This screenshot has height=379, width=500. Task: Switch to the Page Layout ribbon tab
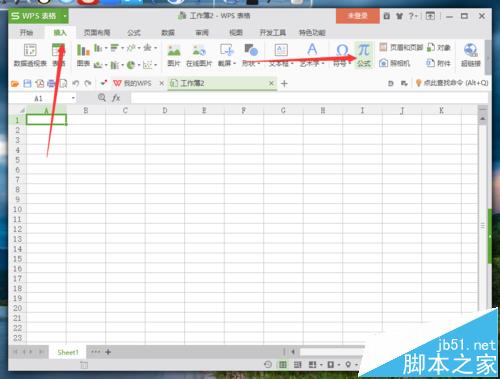tap(97, 33)
